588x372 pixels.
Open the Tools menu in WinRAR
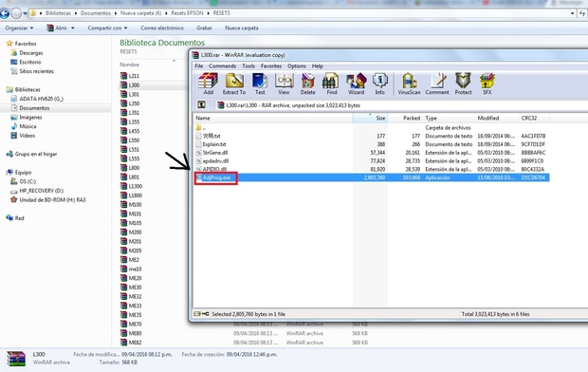(248, 66)
